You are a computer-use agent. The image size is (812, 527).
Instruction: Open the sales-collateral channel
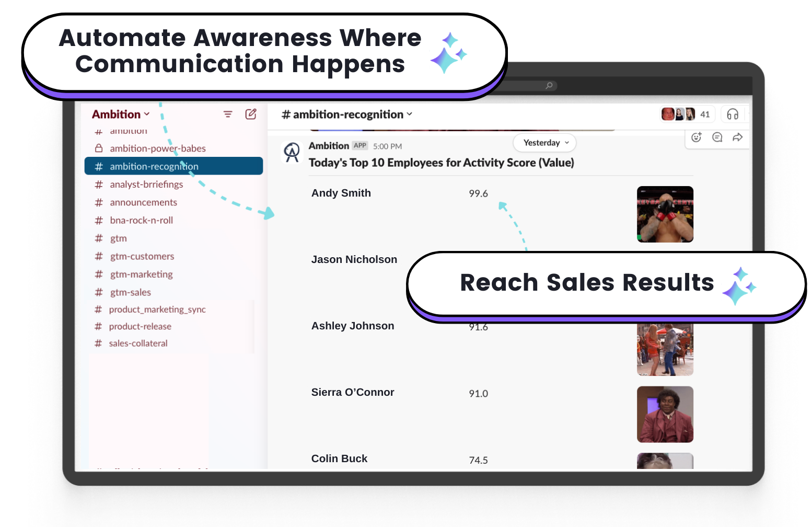(x=137, y=343)
